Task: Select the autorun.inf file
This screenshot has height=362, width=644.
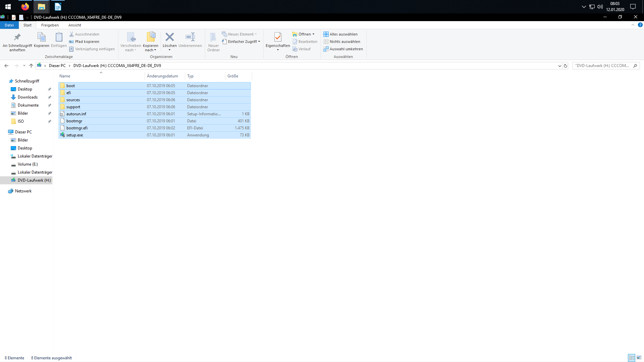Action: 155,114
